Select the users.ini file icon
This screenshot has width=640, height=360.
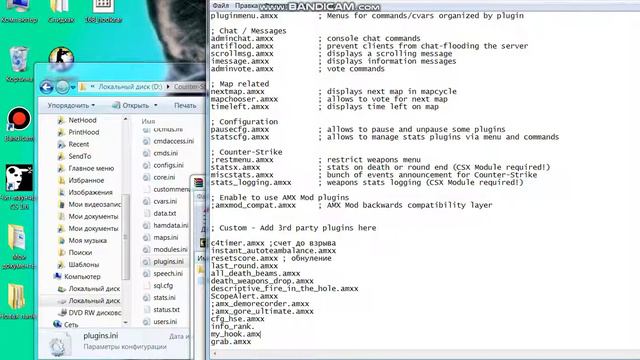(146, 322)
